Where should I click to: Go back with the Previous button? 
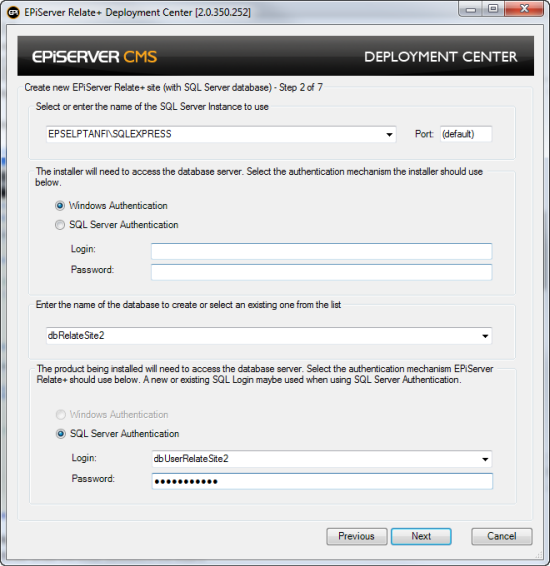[x=357, y=536]
